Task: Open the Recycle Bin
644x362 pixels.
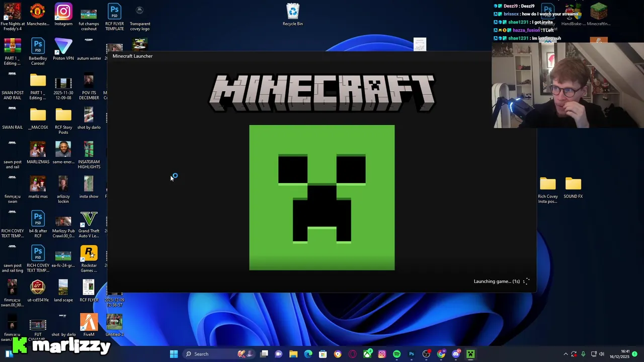Action: (x=292, y=15)
